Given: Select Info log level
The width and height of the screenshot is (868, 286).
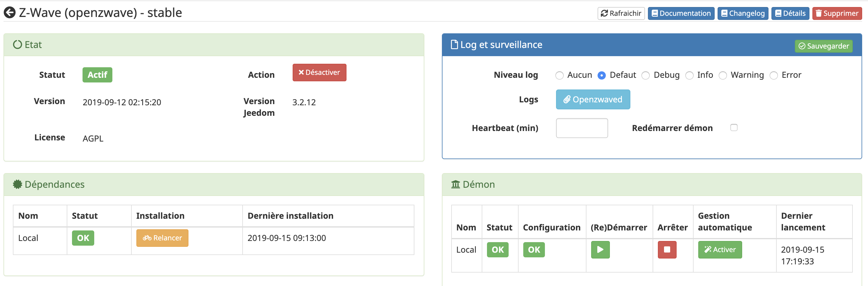Looking at the screenshot, I should 689,75.
